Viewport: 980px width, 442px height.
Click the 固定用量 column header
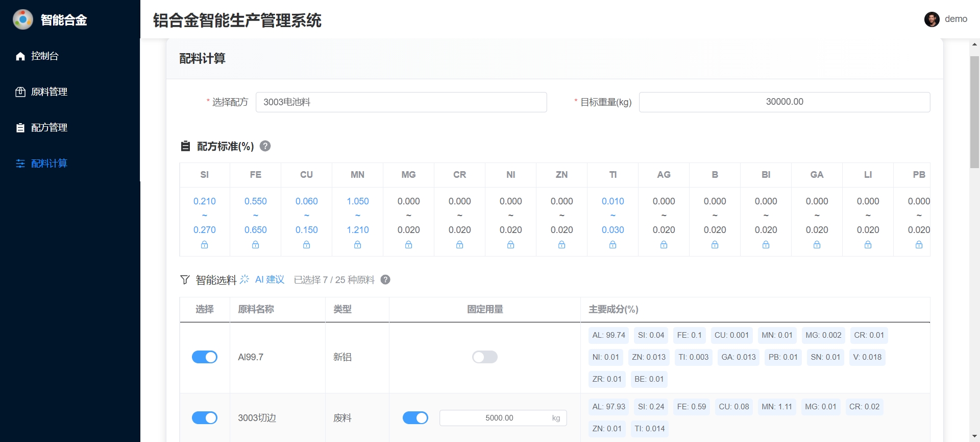(x=484, y=309)
